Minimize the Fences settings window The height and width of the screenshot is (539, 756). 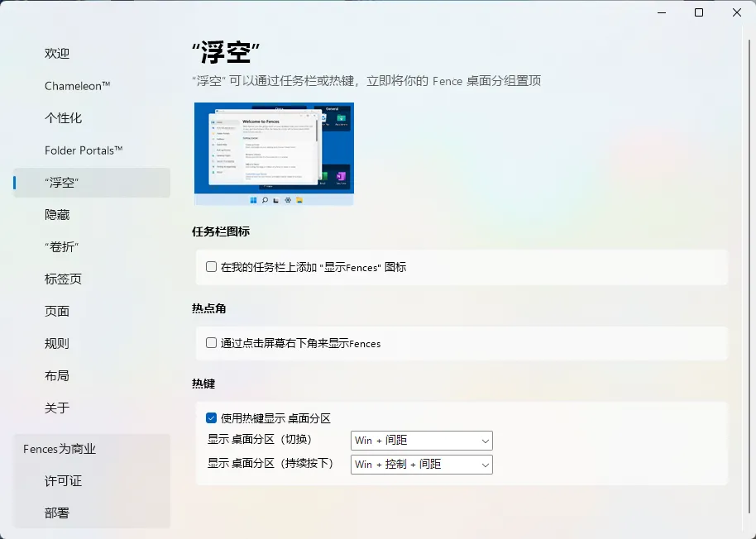coord(662,12)
